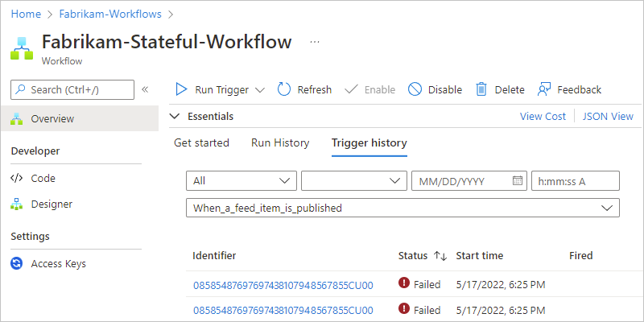Open the empty filter dropdown

pos(354,181)
